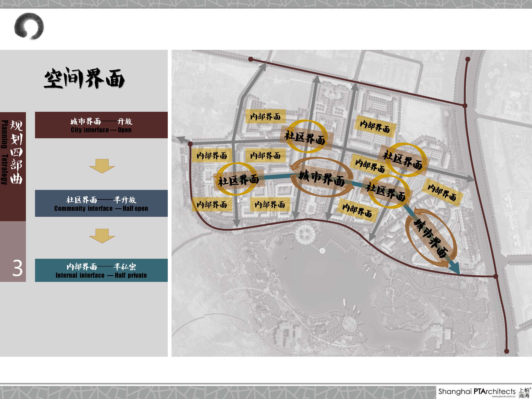Click horizontal 城市界面 label inside brown oval

321,178
